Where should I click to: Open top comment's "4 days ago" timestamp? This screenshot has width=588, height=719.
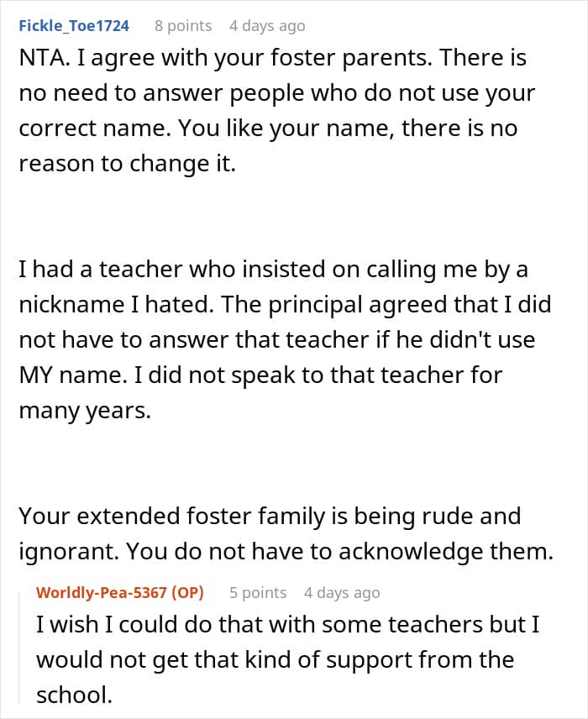267,26
